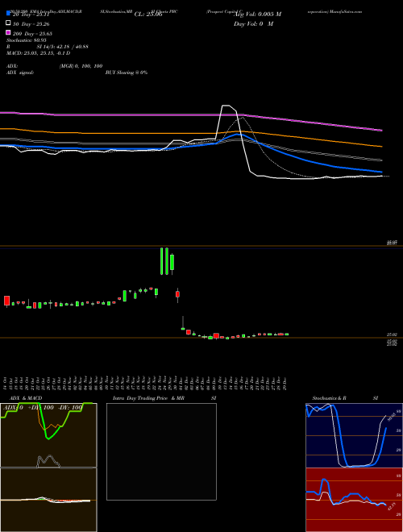Click the white 50 Day EMA legend swatch

[x=8, y=23]
